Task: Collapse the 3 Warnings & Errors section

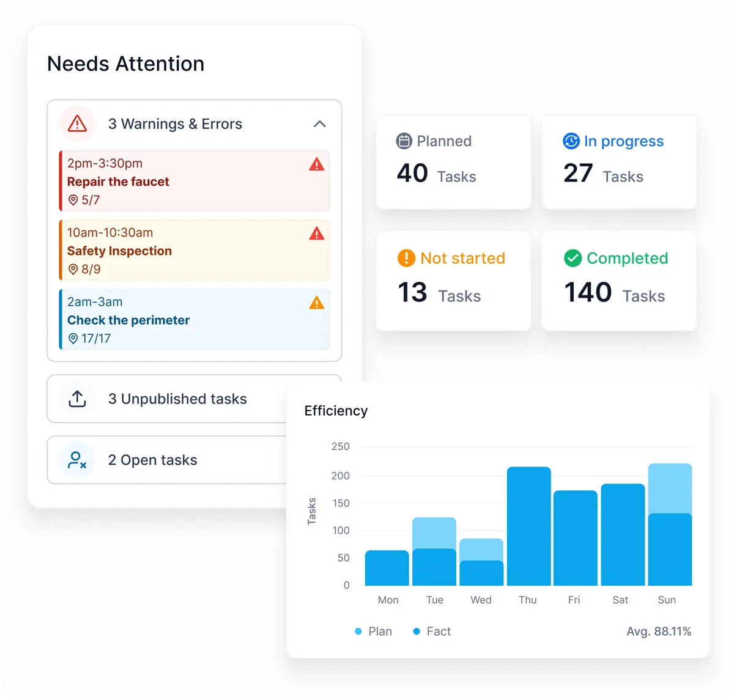Action: pos(319,123)
